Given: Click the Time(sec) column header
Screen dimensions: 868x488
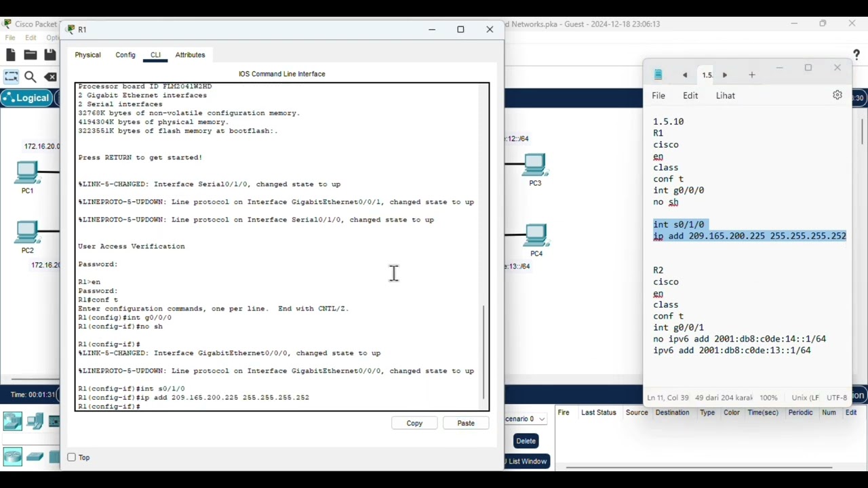Looking at the screenshot, I should 763,412.
